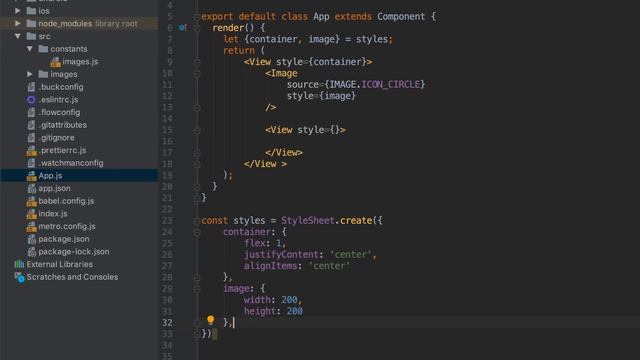Open the package.json file

click(x=64, y=239)
